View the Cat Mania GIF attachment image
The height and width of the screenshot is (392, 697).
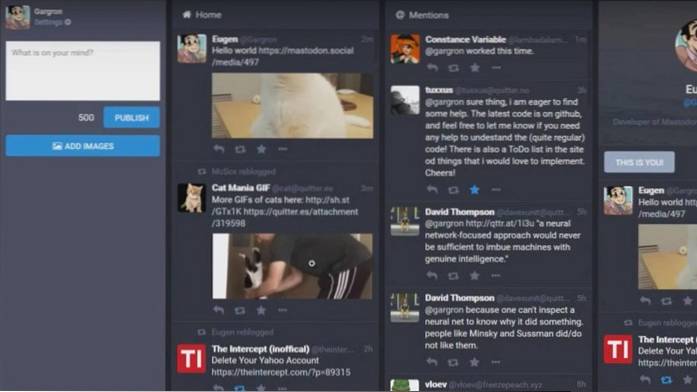pyautogui.click(x=292, y=266)
